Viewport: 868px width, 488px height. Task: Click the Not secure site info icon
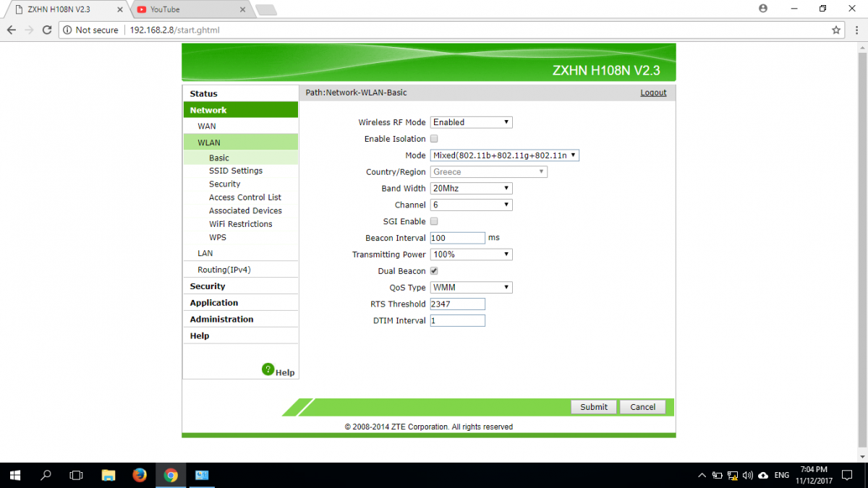[67, 30]
